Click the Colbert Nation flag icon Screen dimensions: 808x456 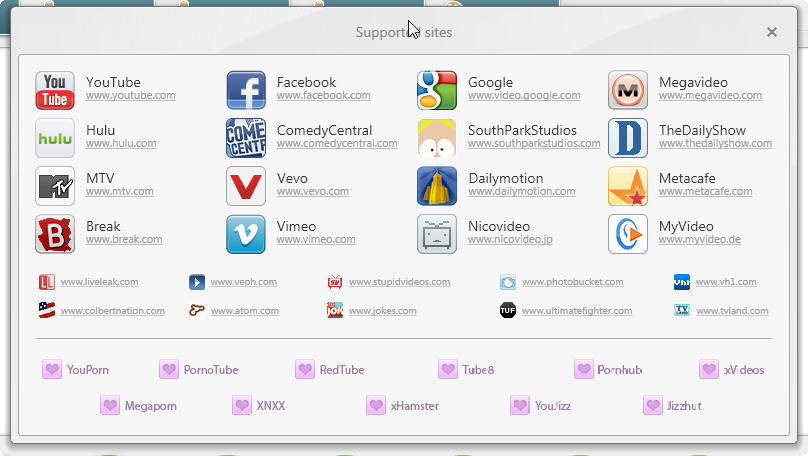tap(47, 310)
